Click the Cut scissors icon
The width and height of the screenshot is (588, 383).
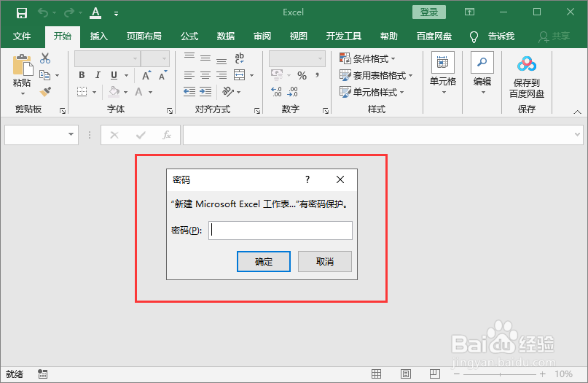point(45,58)
